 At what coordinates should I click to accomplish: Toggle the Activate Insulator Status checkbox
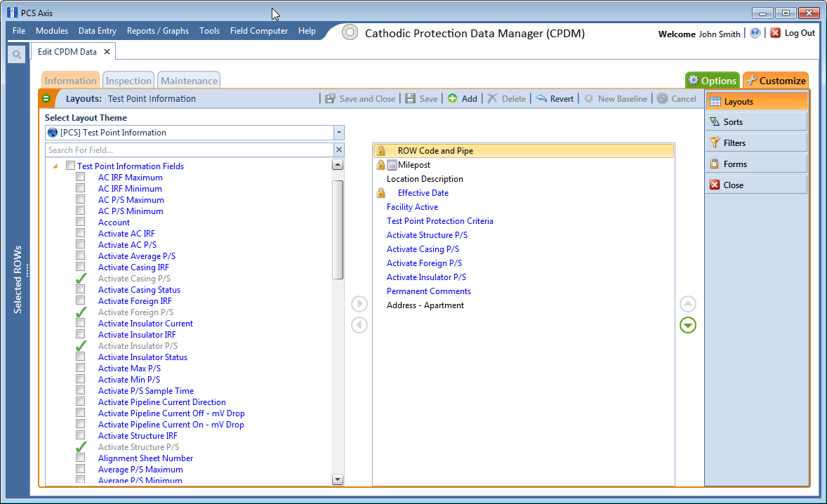(80, 357)
